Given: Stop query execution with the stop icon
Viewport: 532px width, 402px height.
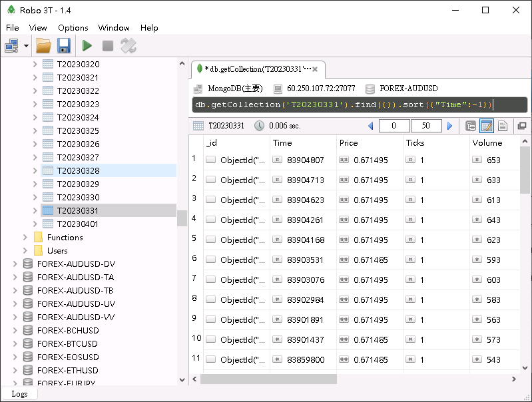Looking at the screenshot, I should [x=108, y=46].
